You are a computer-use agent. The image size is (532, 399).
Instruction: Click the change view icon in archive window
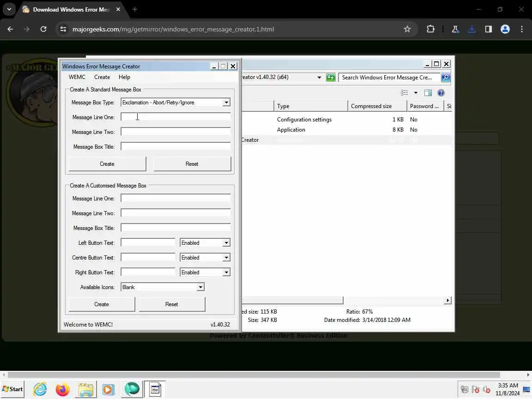405,93
